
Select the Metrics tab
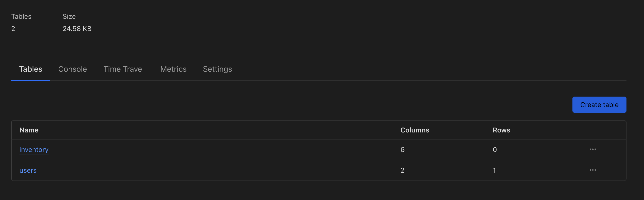coord(173,69)
